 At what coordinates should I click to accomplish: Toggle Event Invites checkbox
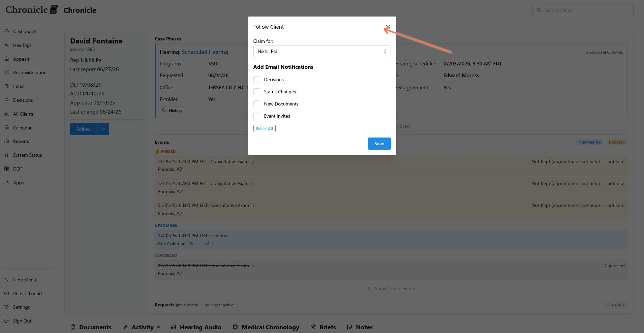(257, 116)
